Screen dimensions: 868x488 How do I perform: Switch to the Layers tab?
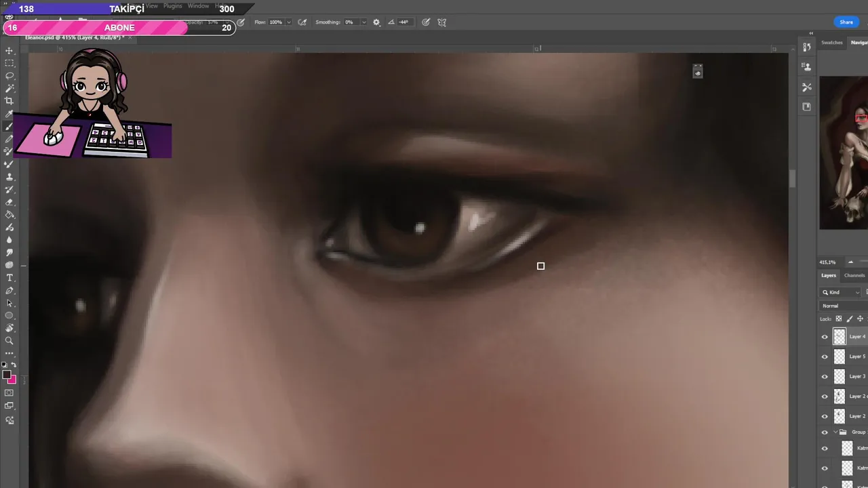click(829, 275)
